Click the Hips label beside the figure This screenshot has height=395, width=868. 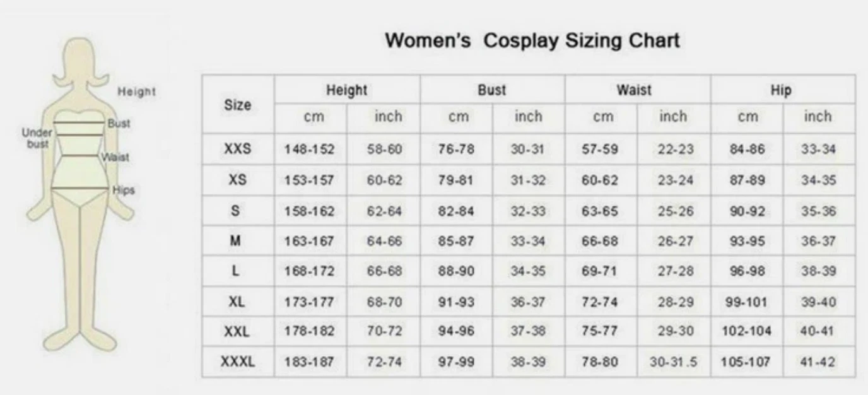[x=124, y=190]
